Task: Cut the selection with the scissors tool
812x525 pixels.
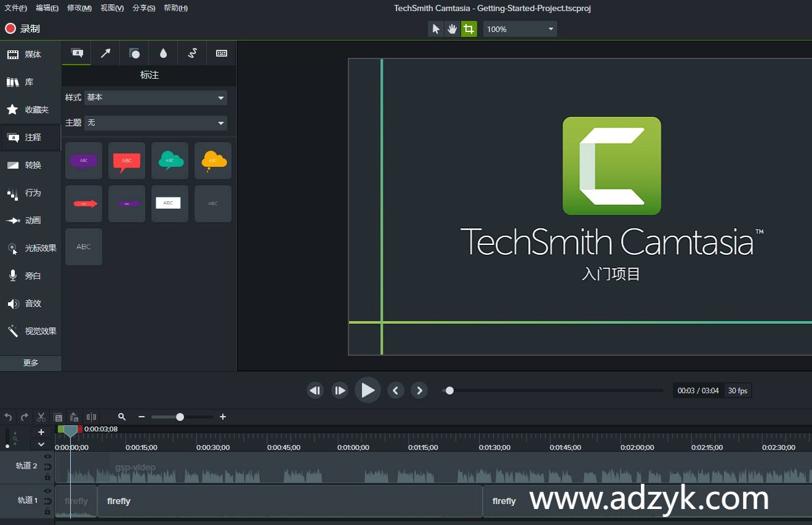Action: tap(41, 417)
